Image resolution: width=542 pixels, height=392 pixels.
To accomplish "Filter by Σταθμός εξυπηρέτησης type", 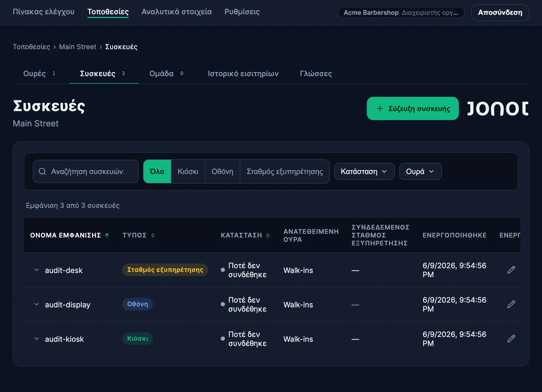I will [285, 171].
